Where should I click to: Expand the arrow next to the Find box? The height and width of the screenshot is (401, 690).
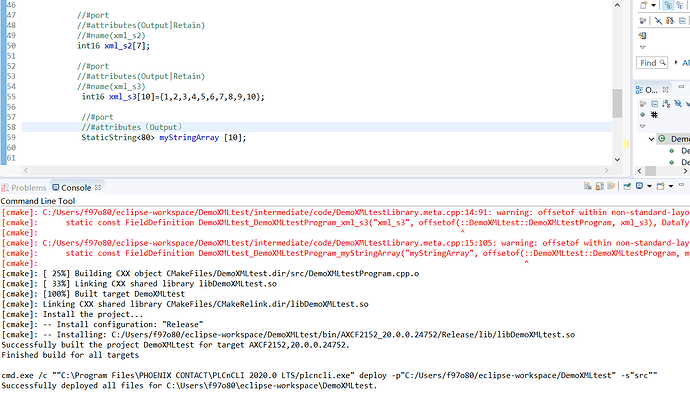(676, 63)
